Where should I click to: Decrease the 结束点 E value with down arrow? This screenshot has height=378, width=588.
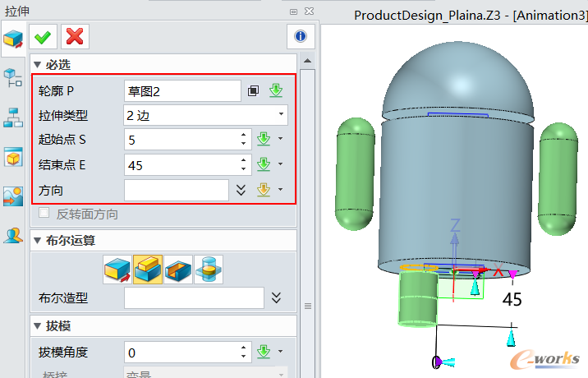click(244, 169)
